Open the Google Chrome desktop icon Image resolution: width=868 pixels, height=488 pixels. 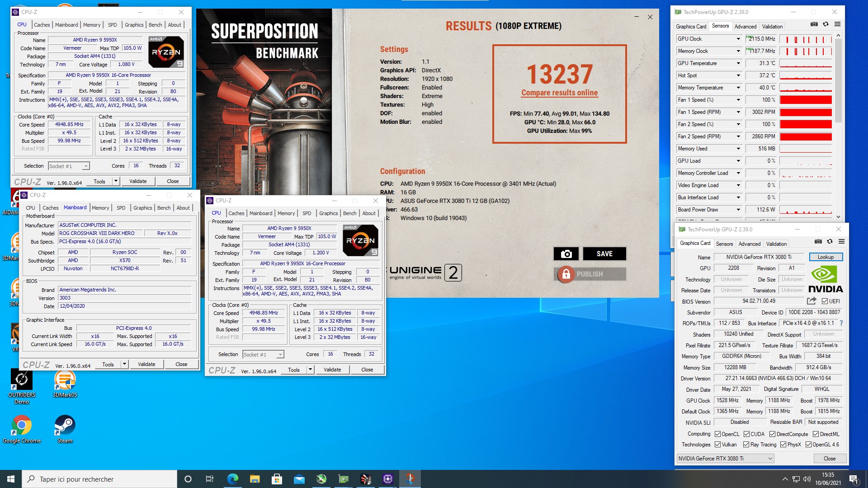[x=22, y=429]
